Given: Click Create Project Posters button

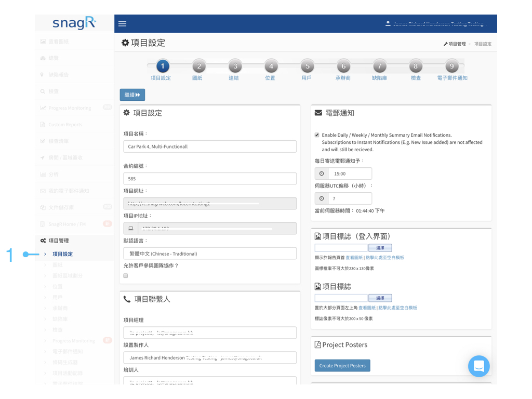Looking at the screenshot, I should point(342,366).
